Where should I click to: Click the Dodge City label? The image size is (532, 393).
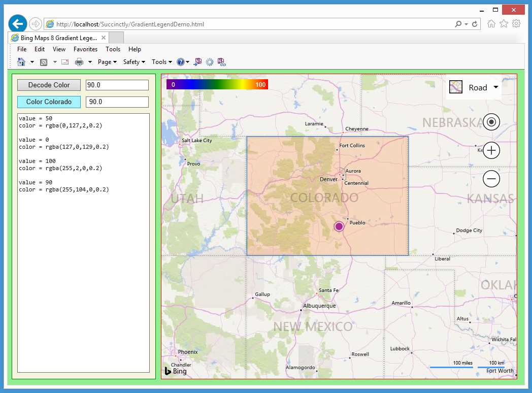[469, 231]
